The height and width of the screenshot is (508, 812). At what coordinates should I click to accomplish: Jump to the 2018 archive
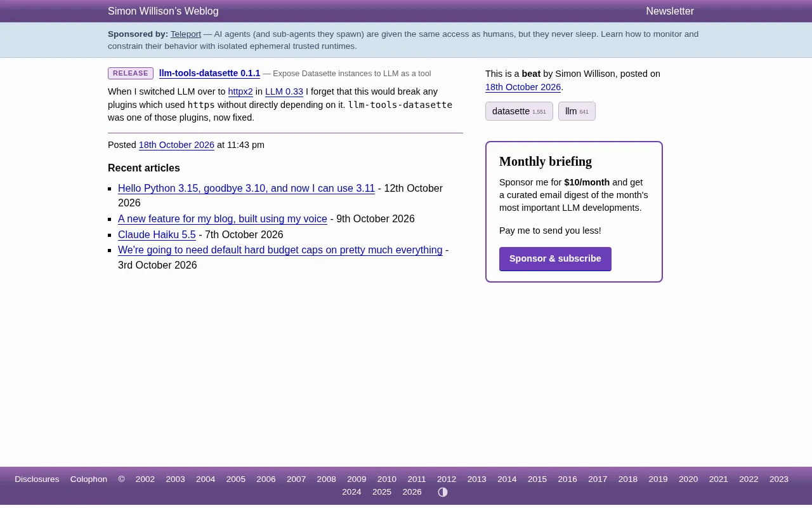628,479
